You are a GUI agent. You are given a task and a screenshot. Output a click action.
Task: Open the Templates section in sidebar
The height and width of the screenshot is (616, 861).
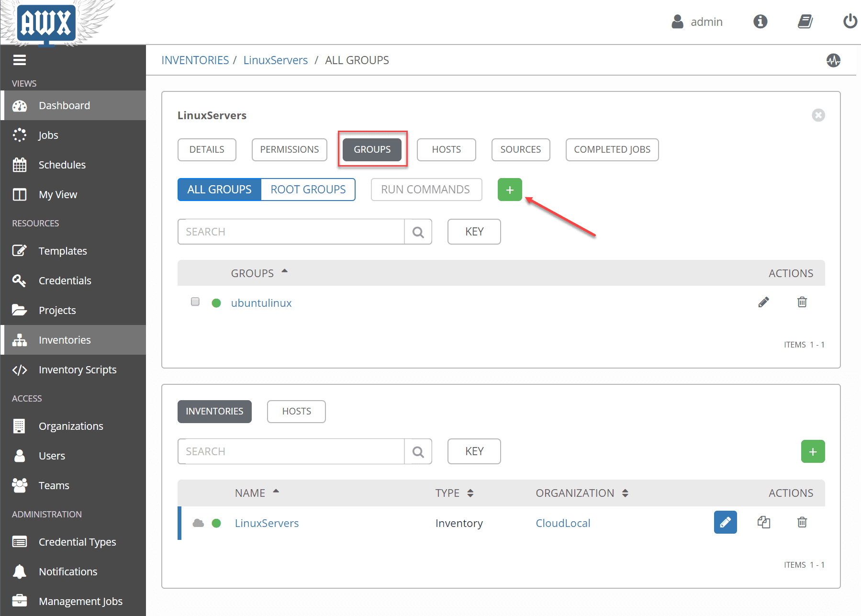tap(63, 250)
